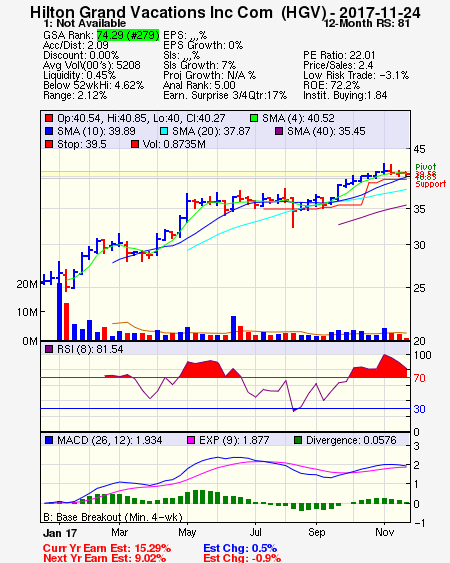This screenshot has width=450, height=563.
Task: Click the red 70 RSI level label
Action: coord(419,378)
